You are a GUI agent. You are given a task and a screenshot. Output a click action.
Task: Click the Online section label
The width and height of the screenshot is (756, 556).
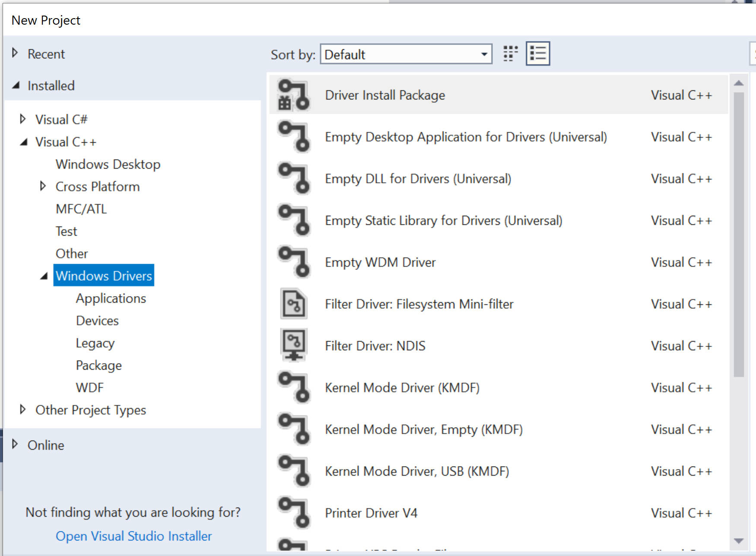46,445
